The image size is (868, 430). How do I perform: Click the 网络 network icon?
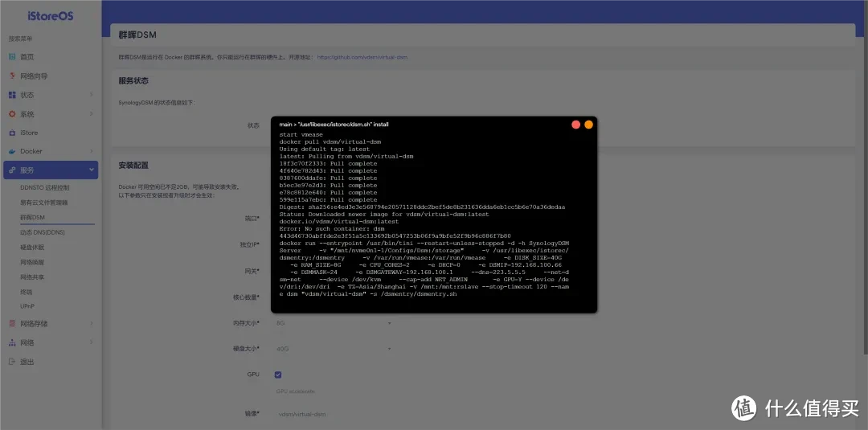pos(12,342)
